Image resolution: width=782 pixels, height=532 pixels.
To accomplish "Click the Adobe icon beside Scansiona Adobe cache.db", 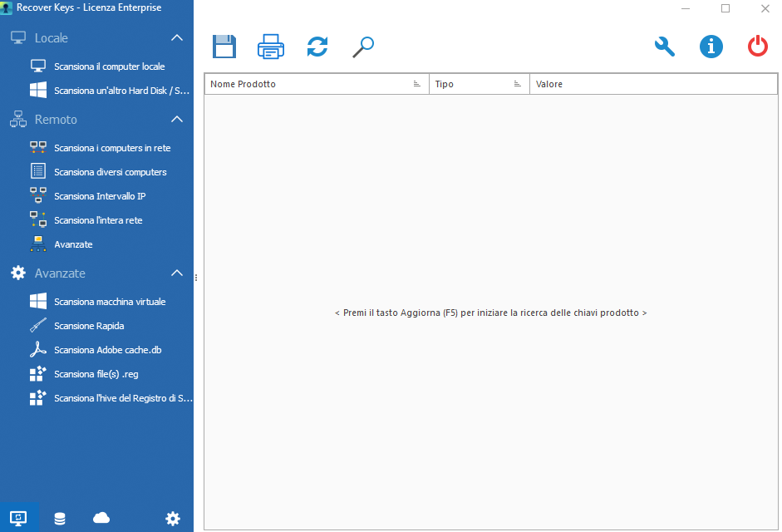I will coord(38,349).
